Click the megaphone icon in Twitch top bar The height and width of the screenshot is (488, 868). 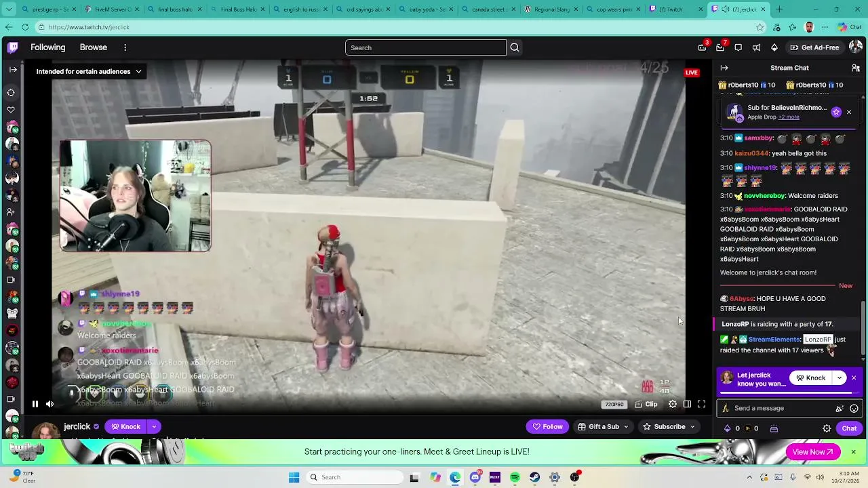click(x=756, y=47)
